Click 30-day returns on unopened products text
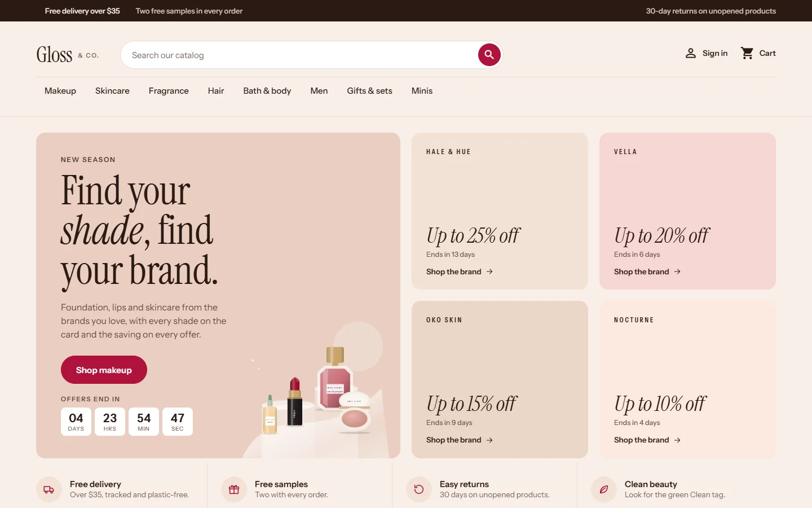Viewport: 812px width, 508px height. (x=711, y=11)
